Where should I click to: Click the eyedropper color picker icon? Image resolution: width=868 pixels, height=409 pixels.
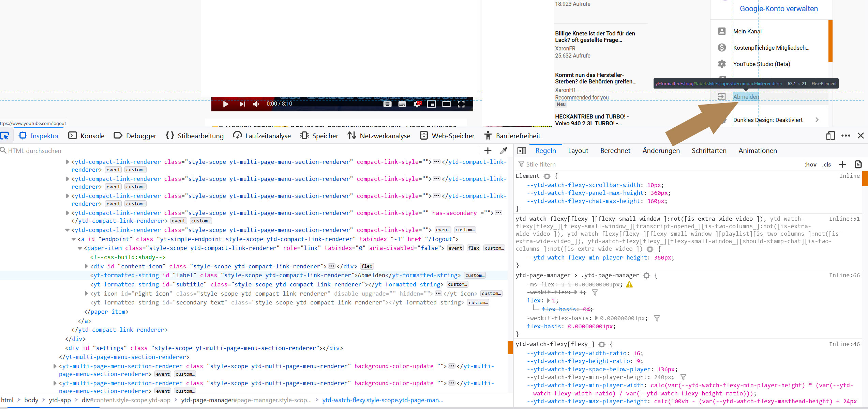tap(504, 151)
